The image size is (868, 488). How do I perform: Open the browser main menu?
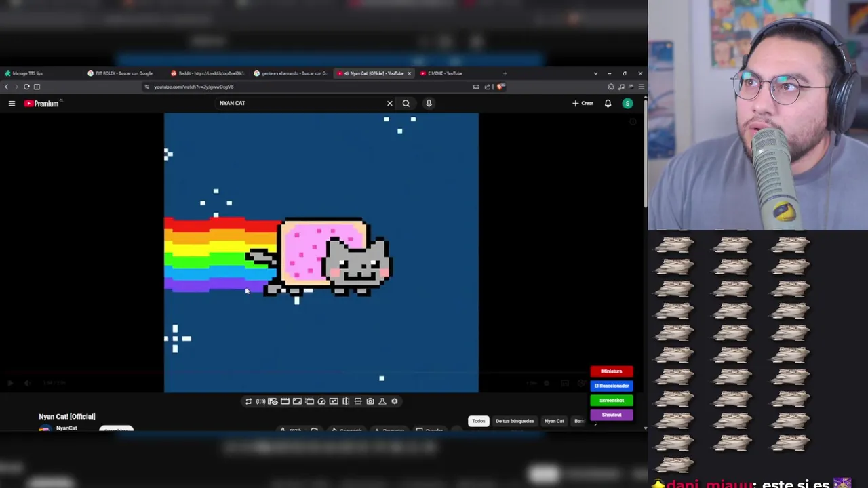click(642, 87)
